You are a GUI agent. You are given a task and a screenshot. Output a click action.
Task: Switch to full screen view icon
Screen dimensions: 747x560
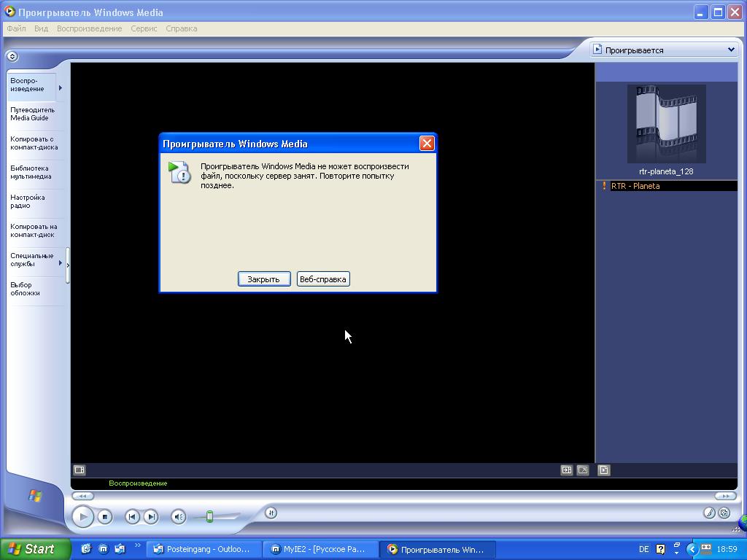583,470
